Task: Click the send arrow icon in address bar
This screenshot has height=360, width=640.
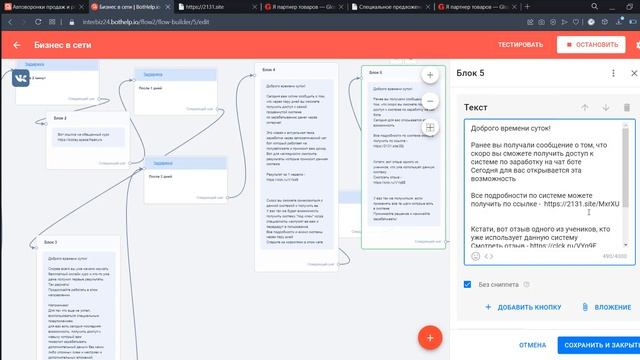Action: point(564,22)
